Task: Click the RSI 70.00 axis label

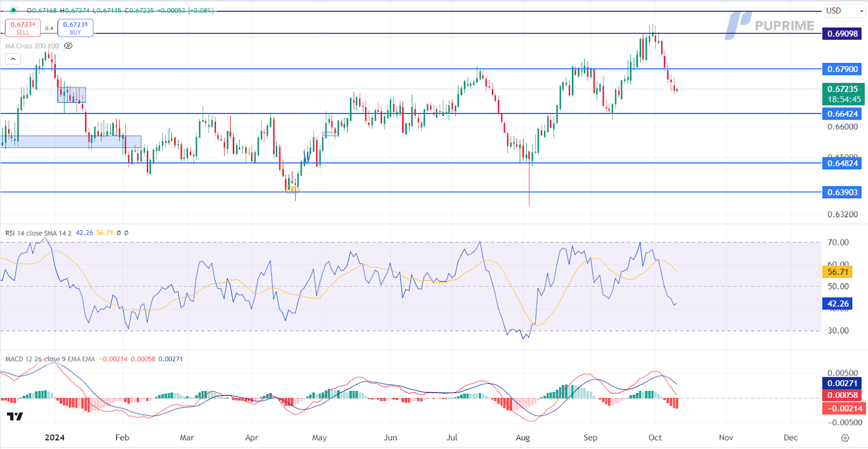Action: (x=838, y=243)
